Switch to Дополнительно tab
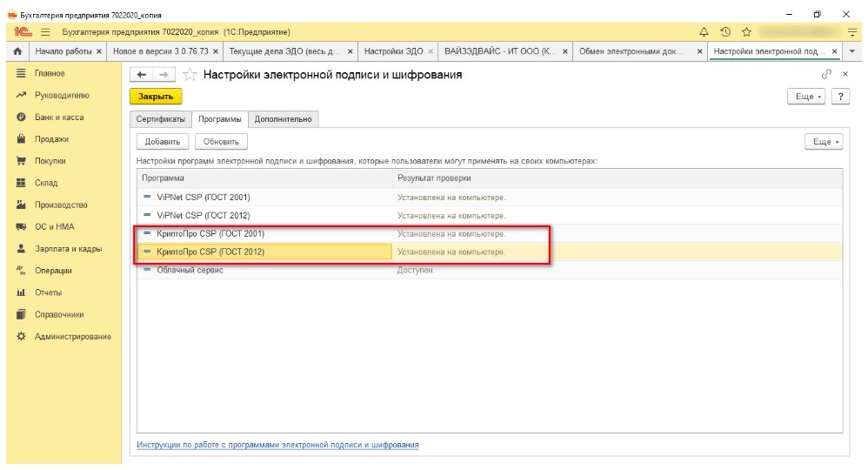The width and height of the screenshot is (868, 470). (x=283, y=119)
